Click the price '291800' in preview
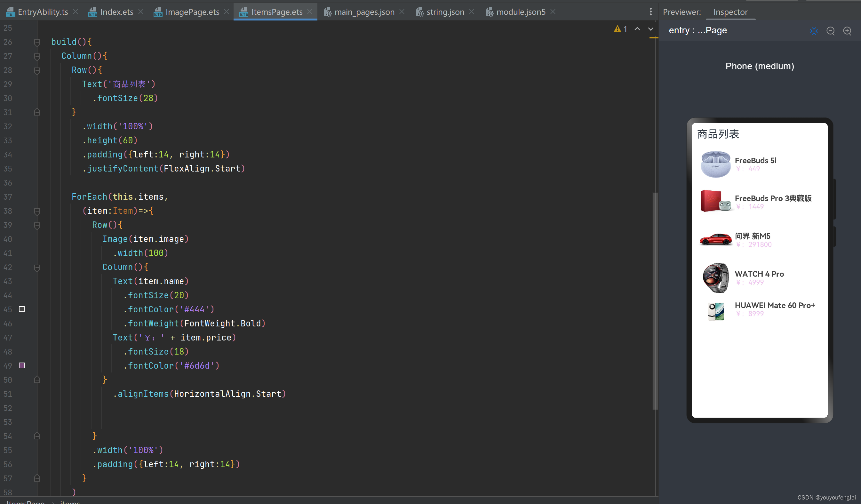The image size is (861, 504). 760,245
